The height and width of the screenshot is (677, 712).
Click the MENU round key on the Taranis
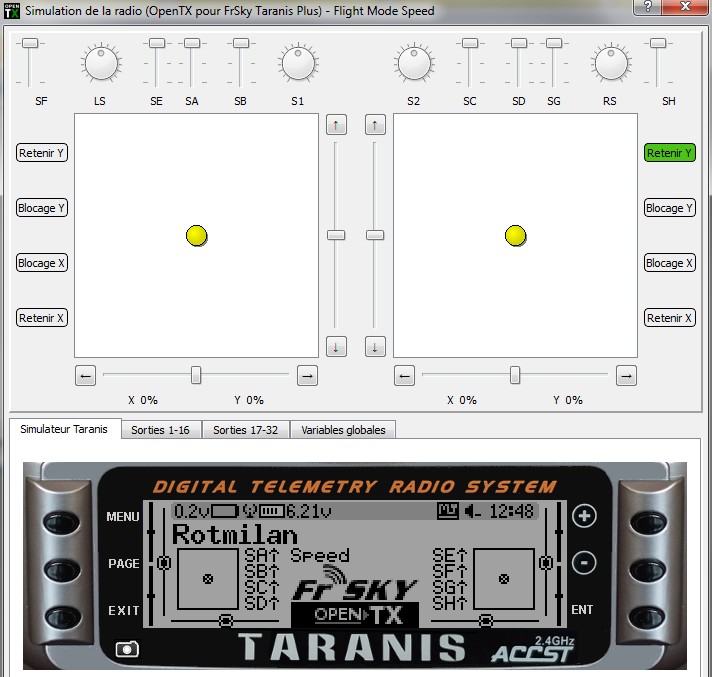click(62, 521)
